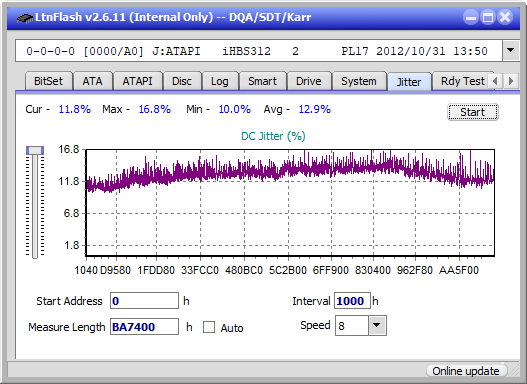Open the Rdy Test tab
The height and width of the screenshot is (384, 527).
tap(462, 81)
